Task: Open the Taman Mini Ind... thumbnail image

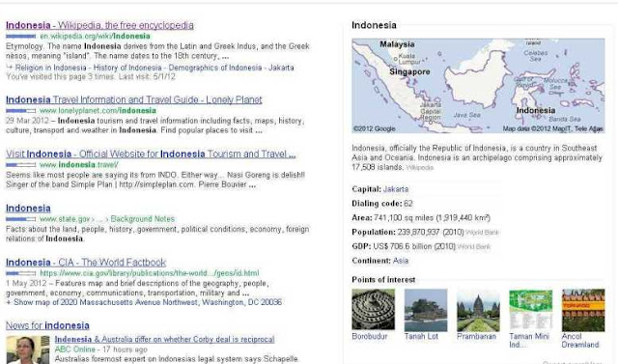Action: click(530, 310)
